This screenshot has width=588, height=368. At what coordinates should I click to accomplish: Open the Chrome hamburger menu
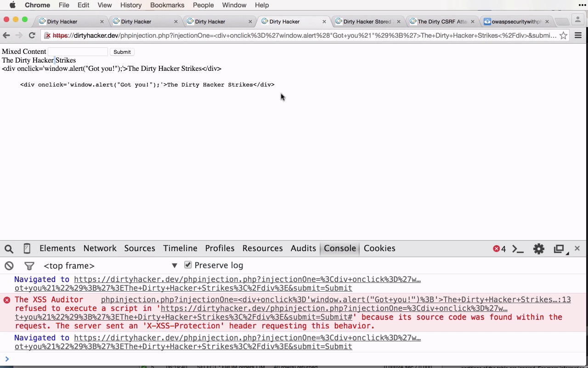pos(578,35)
